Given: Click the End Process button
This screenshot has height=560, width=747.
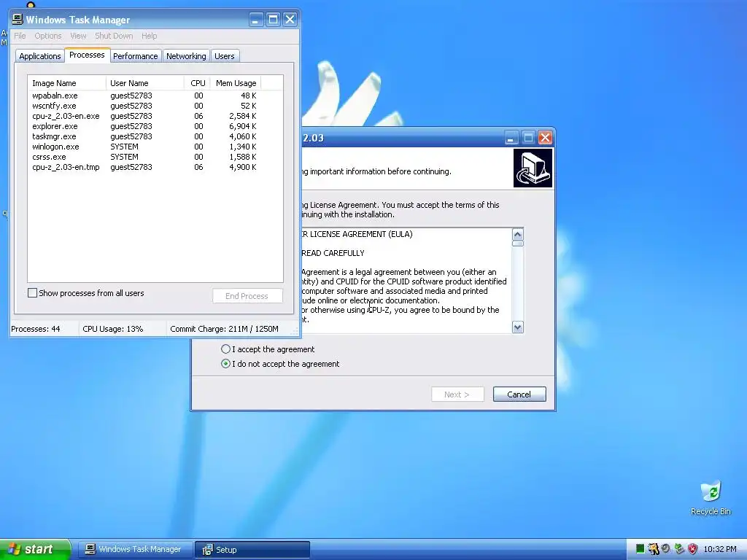Looking at the screenshot, I should coord(247,296).
